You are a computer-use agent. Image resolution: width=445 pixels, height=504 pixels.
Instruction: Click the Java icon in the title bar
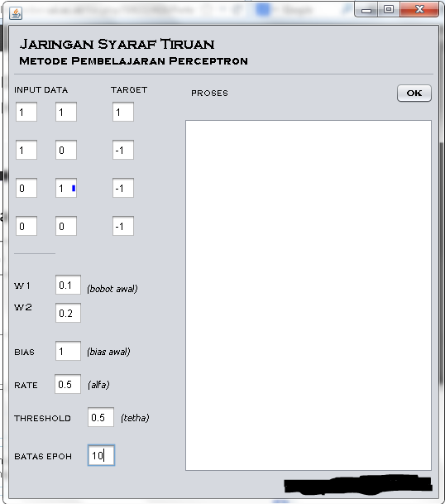point(16,13)
